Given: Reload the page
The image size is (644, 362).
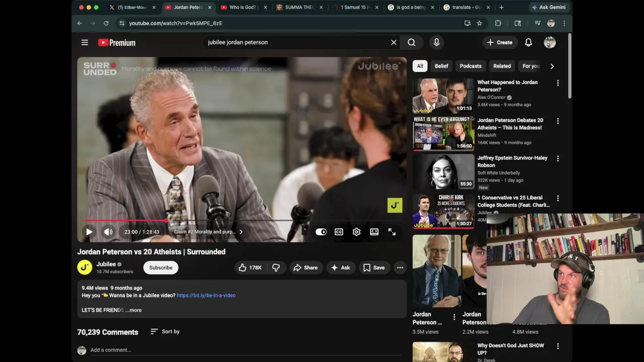Looking at the screenshot, I should [106, 23].
